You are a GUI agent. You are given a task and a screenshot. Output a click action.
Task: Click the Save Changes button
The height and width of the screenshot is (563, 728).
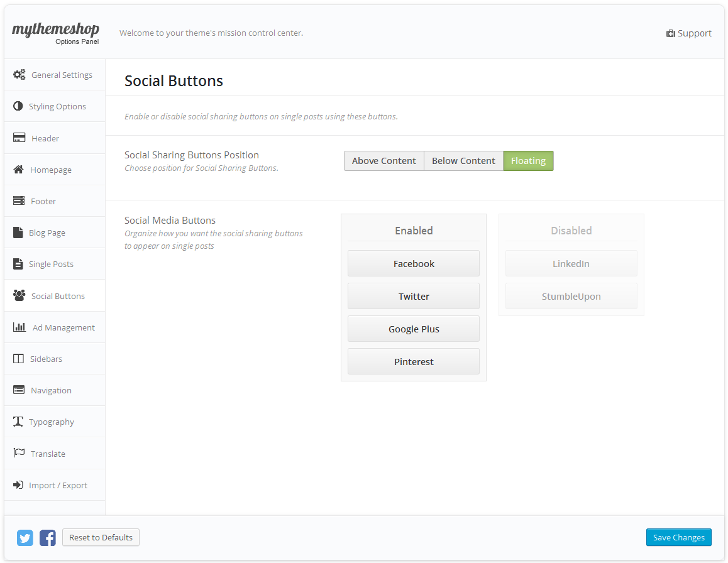point(678,537)
